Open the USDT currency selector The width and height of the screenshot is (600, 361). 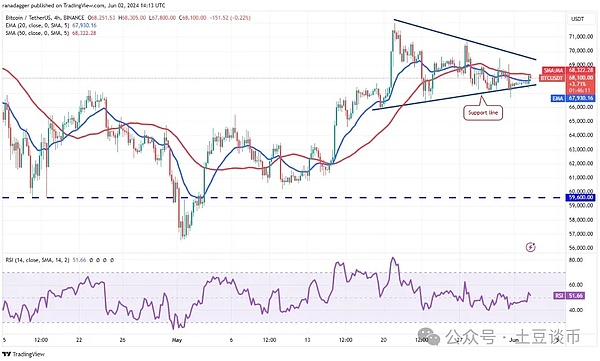577,19
